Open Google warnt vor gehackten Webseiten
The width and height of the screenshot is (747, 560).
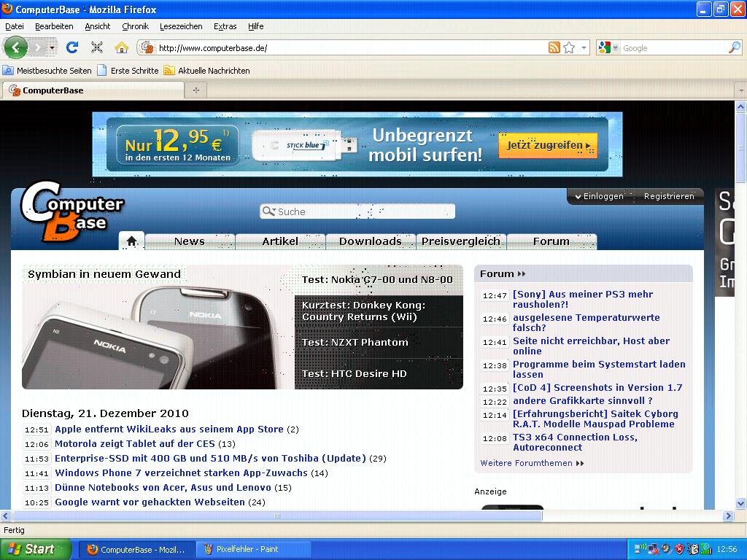point(150,502)
